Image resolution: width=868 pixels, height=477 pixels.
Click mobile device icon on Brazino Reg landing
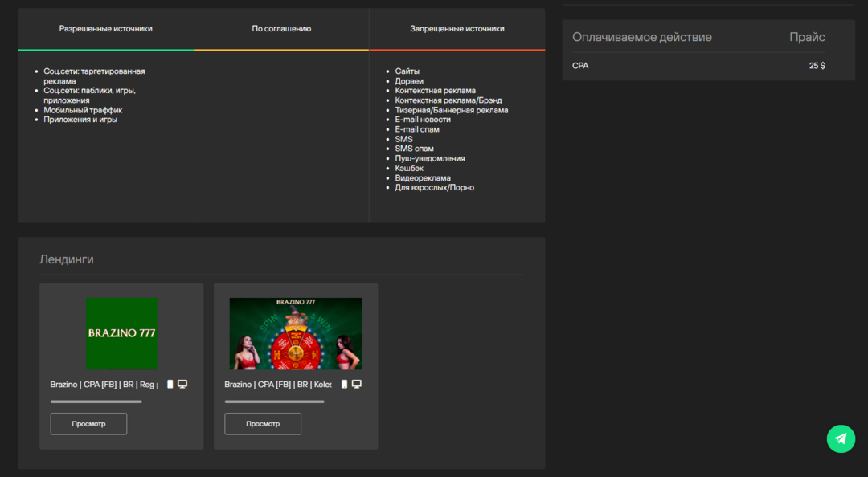point(170,384)
